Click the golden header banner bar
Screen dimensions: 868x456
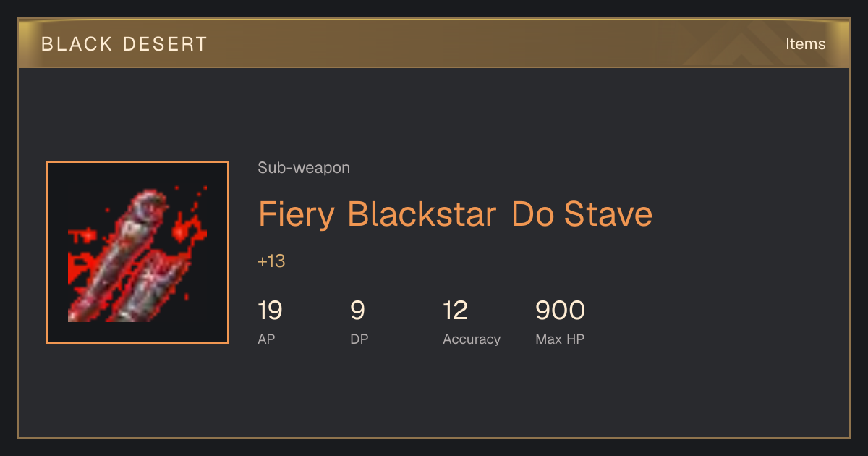pyautogui.click(x=434, y=43)
